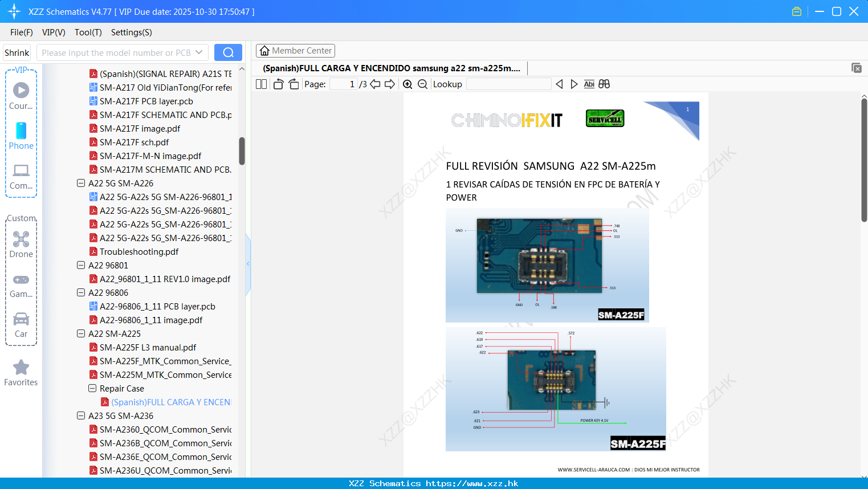Zoom out of the document

click(x=422, y=84)
